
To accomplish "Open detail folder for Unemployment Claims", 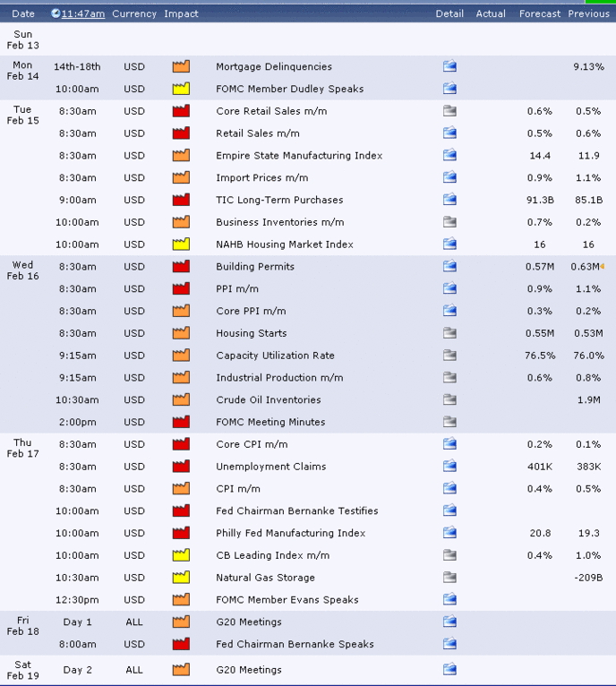I will 449,466.
